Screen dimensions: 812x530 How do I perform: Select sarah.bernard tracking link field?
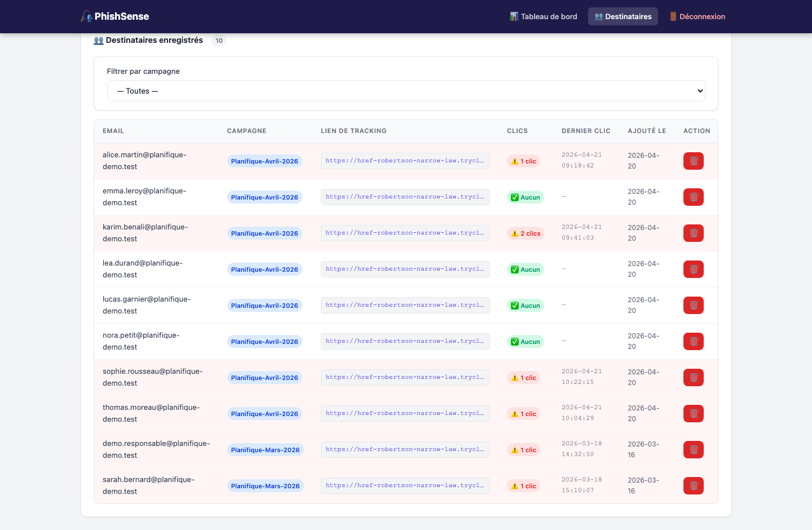point(405,485)
